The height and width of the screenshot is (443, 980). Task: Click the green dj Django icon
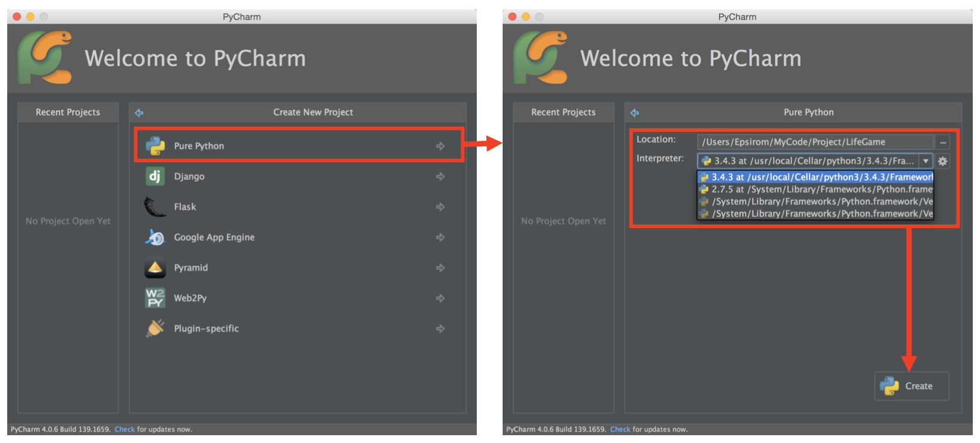155,176
